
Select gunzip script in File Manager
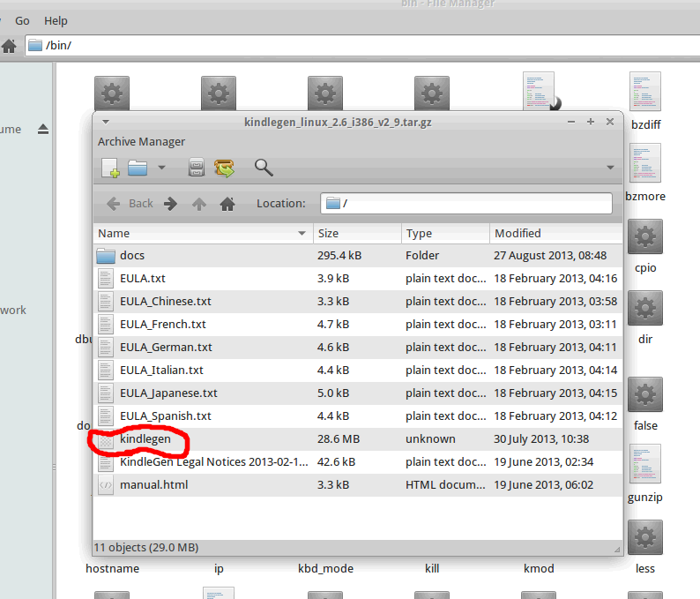click(x=645, y=474)
